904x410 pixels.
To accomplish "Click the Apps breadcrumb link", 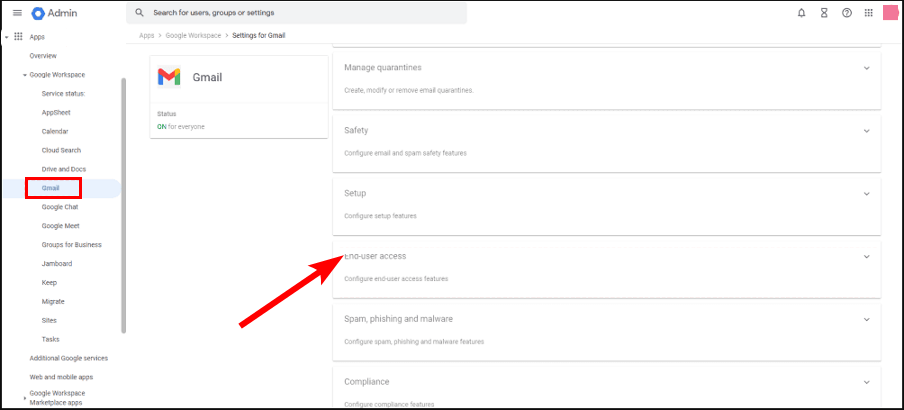I will [146, 36].
